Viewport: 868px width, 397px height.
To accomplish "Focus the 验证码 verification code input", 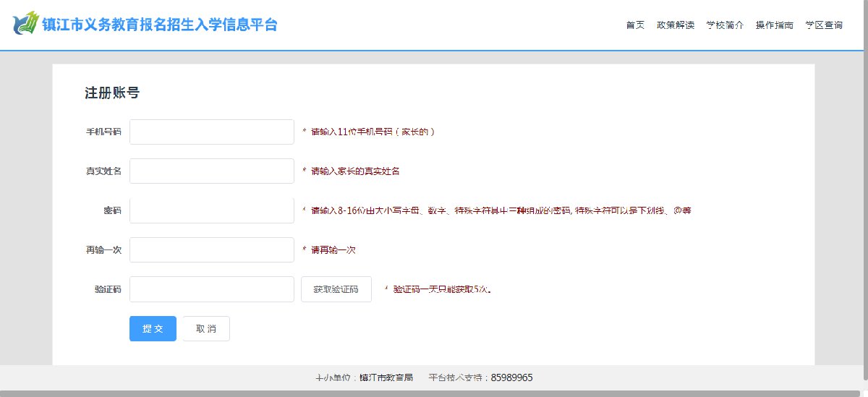I will tap(211, 289).
